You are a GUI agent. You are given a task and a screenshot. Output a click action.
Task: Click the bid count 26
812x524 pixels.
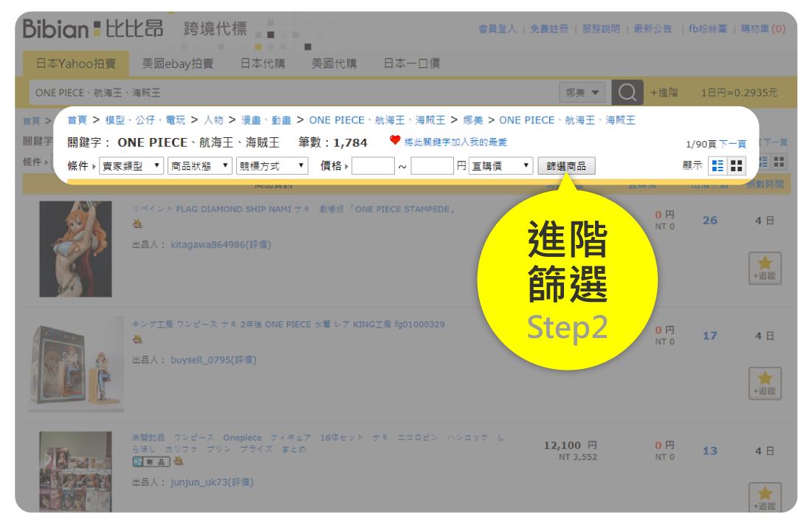[710, 221]
